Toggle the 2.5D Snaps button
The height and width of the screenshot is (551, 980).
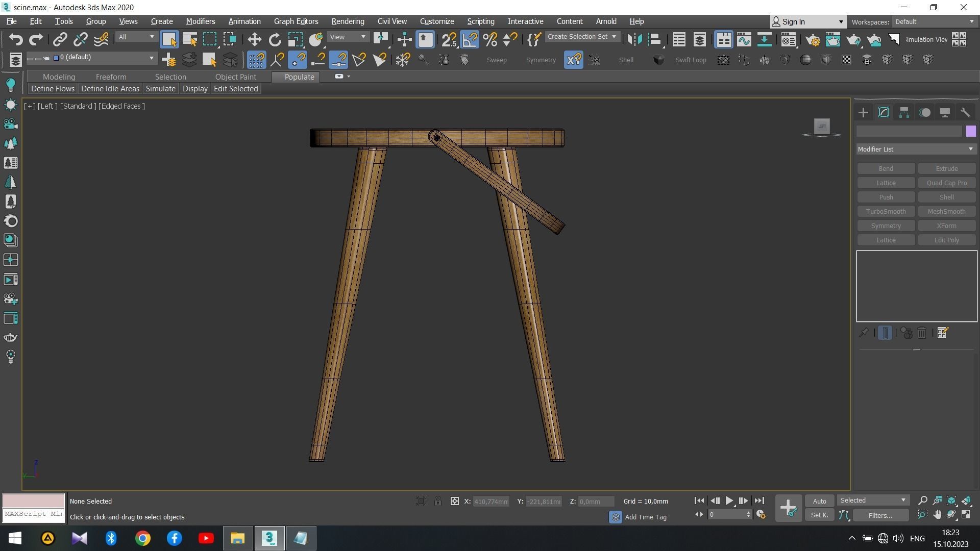449,39
